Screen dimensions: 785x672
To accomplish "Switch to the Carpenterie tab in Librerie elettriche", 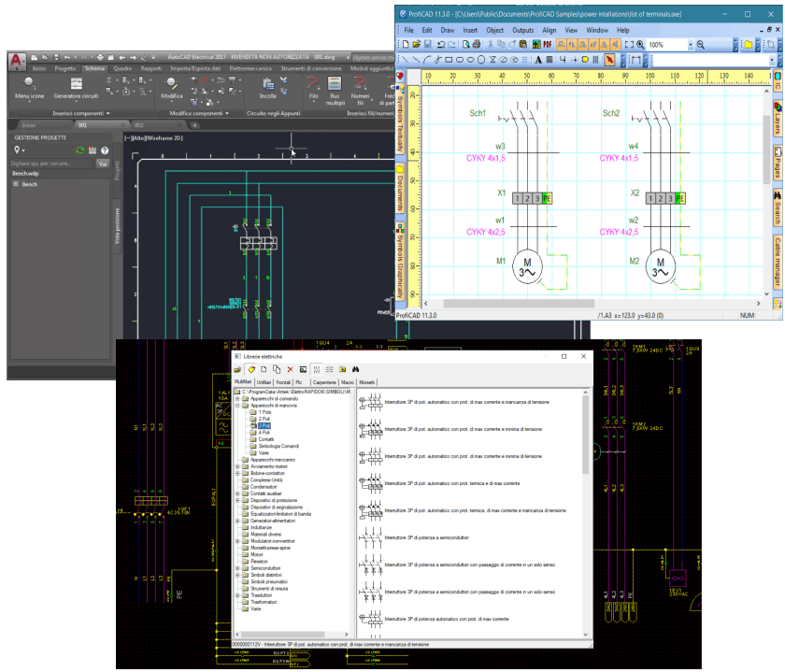I will pyautogui.click(x=324, y=382).
